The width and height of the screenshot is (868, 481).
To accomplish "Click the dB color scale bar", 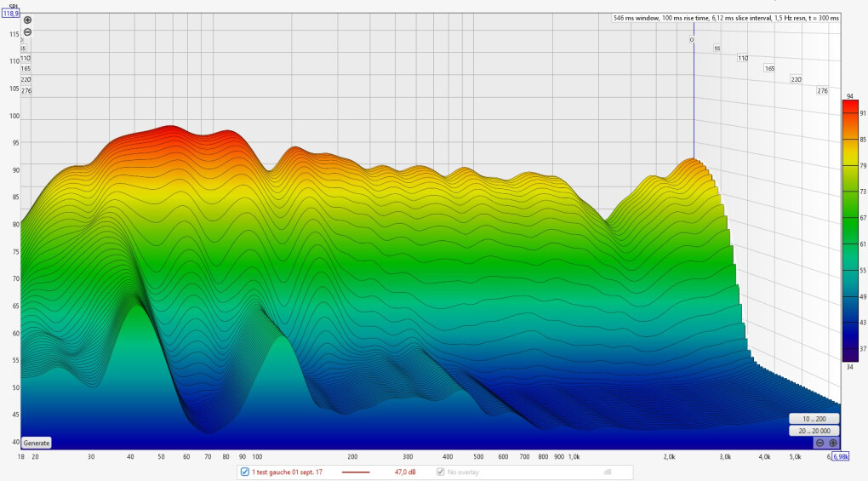I will pos(850,231).
